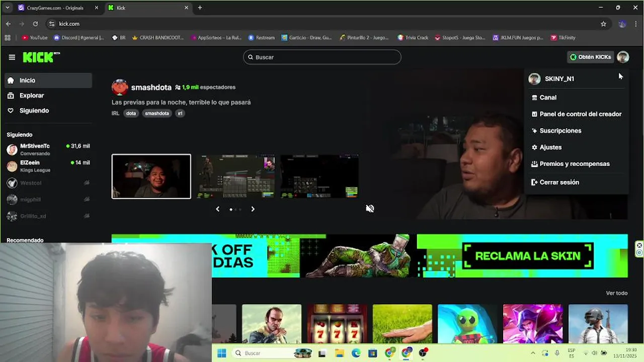The height and width of the screenshot is (362, 644).
Task: Show hidden system tray icons
Action: pos(534,353)
